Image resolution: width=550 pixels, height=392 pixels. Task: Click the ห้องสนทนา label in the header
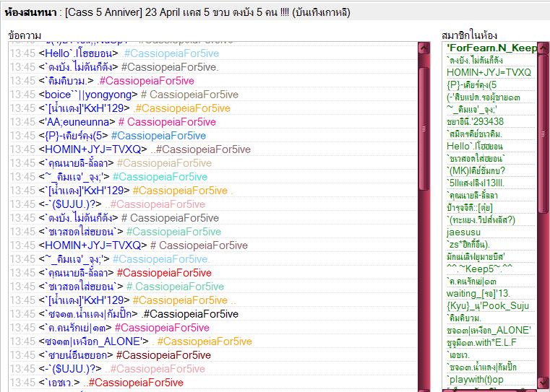30,12
